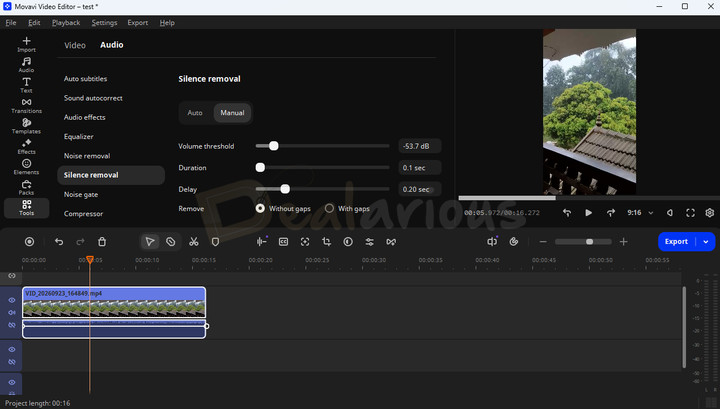Switch to the Video tab
720x409 pixels.
point(75,45)
